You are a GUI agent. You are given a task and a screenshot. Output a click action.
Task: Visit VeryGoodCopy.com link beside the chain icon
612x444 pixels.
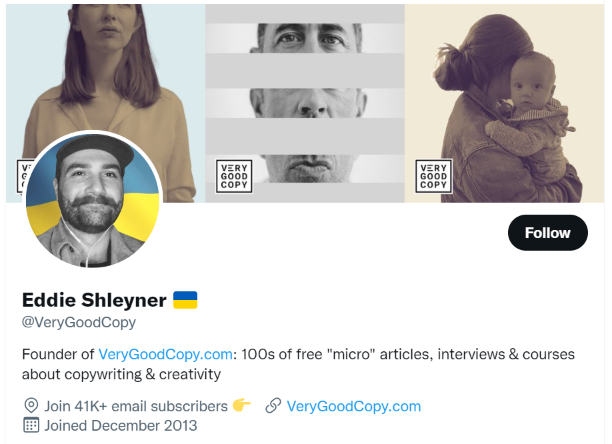tap(354, 406)
